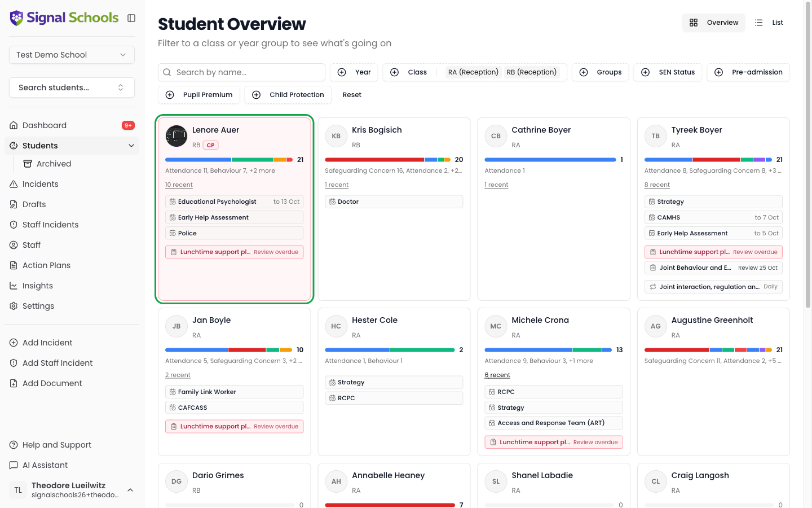Open Lenore Auer's Educational Psychologist entry
812x508 pixels.
coord(234,202)
